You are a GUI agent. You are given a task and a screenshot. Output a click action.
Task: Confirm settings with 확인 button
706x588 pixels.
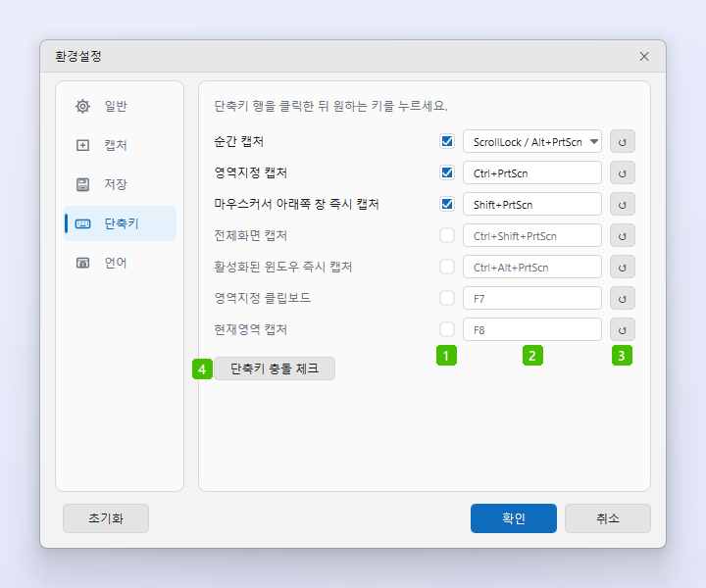tap(513, 518)
